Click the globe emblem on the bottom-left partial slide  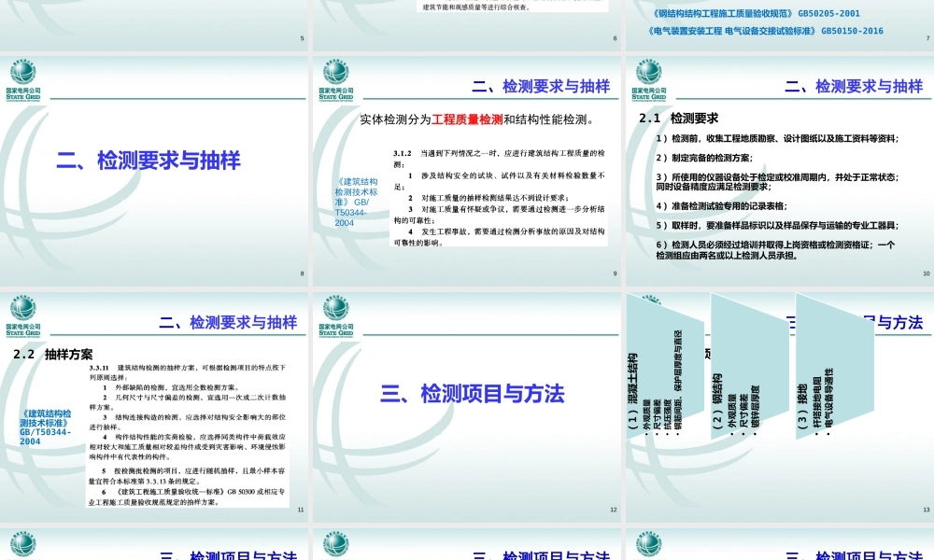(19, 546)
